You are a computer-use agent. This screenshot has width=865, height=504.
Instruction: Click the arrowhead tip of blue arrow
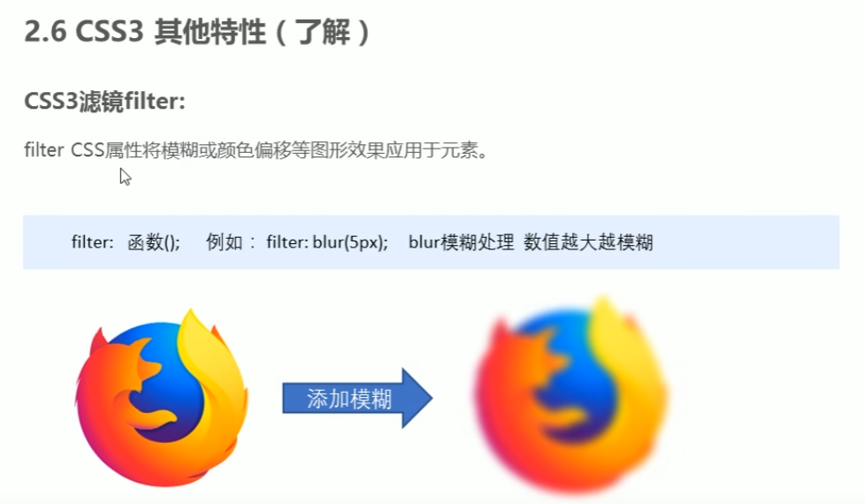424,398
